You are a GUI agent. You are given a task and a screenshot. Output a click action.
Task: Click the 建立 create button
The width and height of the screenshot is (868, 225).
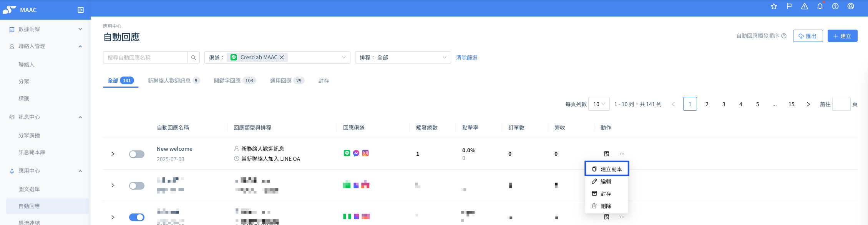point(843,36)
